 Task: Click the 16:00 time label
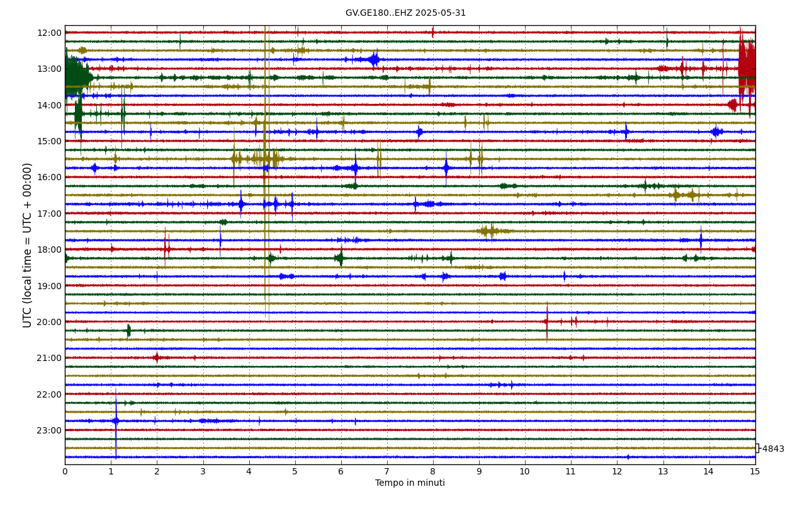pyautogui.click(x=49, y=177)
